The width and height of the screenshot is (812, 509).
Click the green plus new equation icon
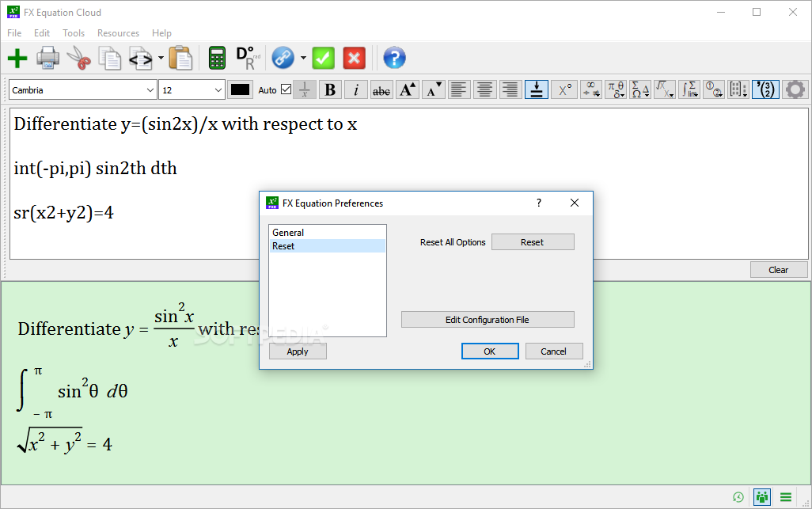tap(17, 58)
